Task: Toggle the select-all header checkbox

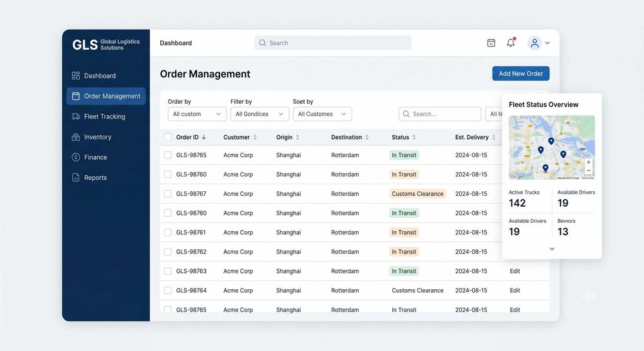Action: coord(167,137)
